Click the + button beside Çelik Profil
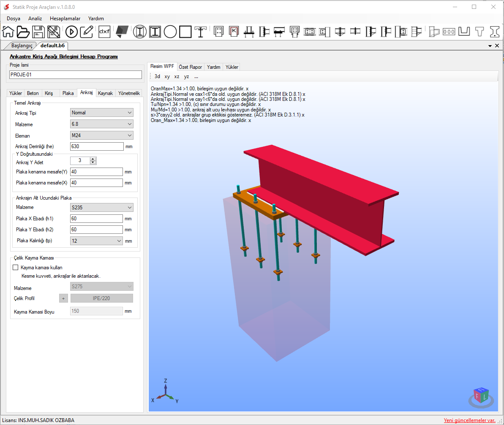The image size is (504, 425). 63,298
